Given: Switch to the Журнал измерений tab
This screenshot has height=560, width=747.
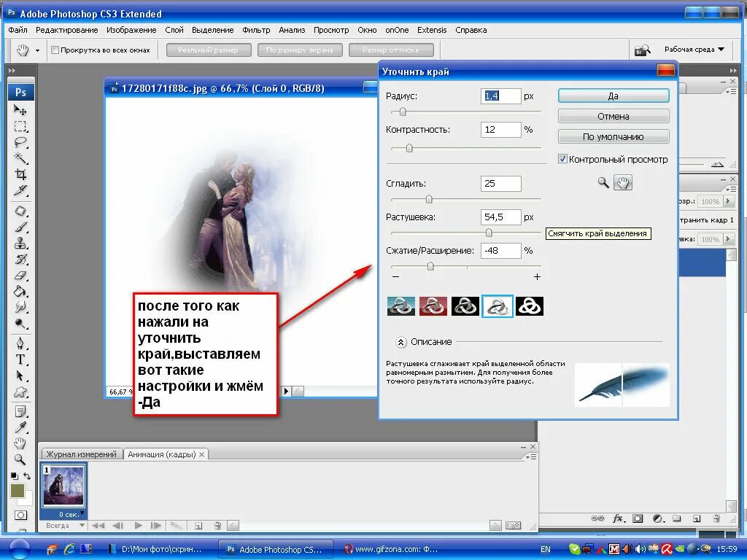Looking at the screenshot, I should coord(82,454).
